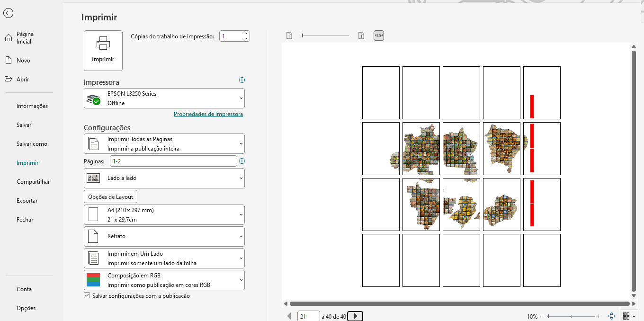Click the Abrir folder icon
Image resolution: width=644 pixels, height=321 pixels.
8,80
